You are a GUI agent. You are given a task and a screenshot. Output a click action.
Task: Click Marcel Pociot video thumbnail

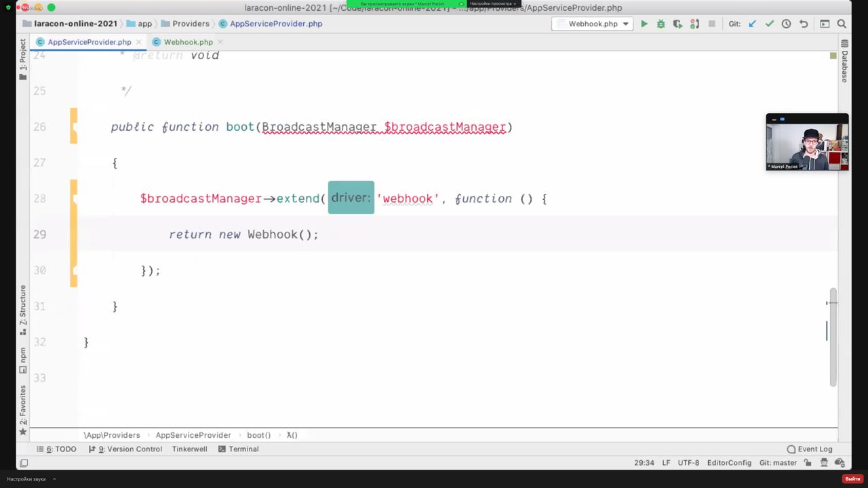pyautogui.click(x=807, y=142)
